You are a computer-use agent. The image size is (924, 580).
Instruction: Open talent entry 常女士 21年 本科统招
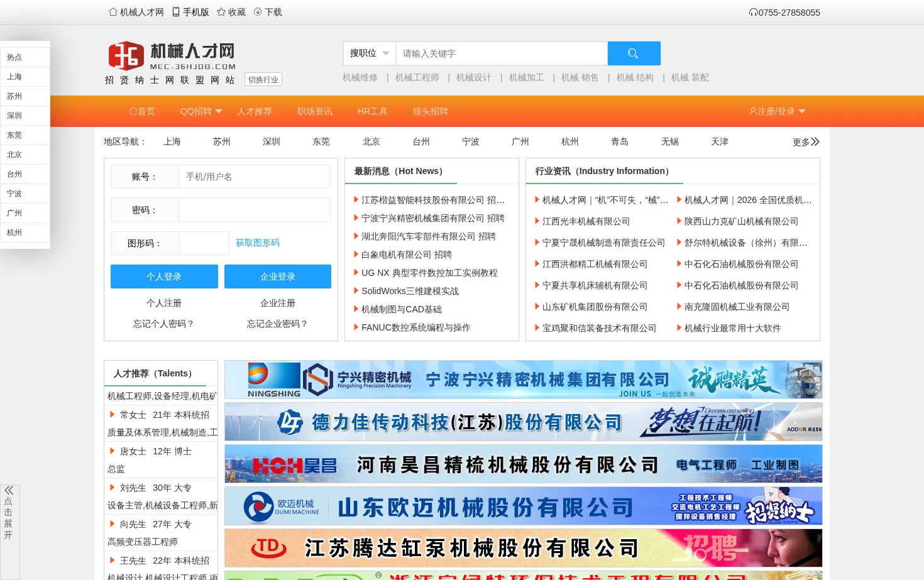click(165, 415)
